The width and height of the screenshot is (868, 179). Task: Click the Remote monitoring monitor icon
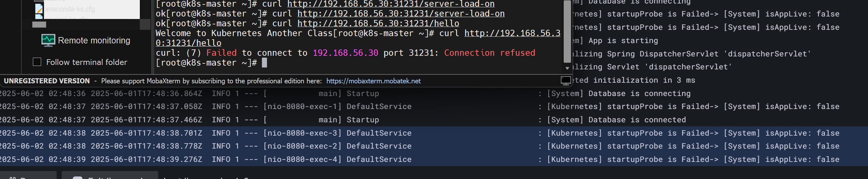point(48,40)
